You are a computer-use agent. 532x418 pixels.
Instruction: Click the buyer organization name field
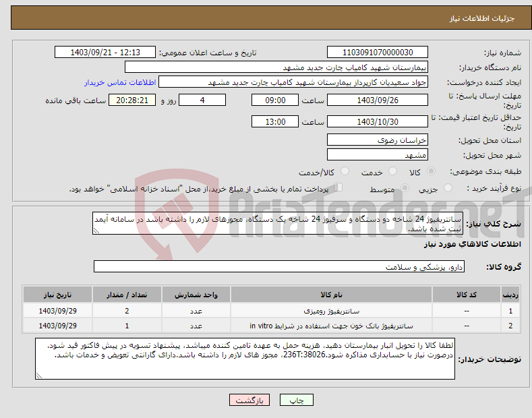tap(276, 67)
